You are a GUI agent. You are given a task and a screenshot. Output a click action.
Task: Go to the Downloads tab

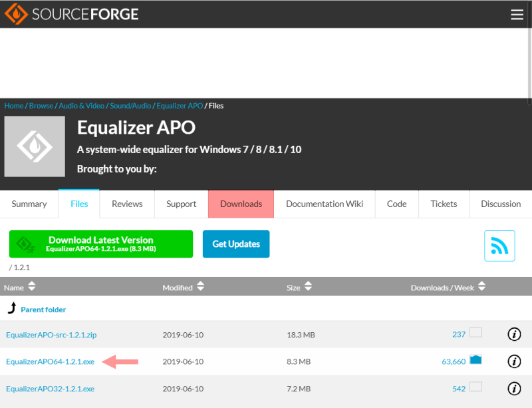click(x=241, y=204)
